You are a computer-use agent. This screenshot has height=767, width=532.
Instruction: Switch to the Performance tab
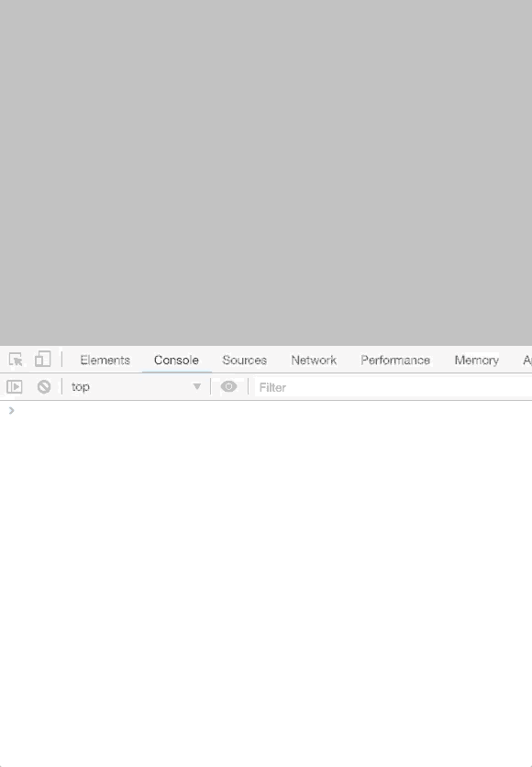coord(395,360)
